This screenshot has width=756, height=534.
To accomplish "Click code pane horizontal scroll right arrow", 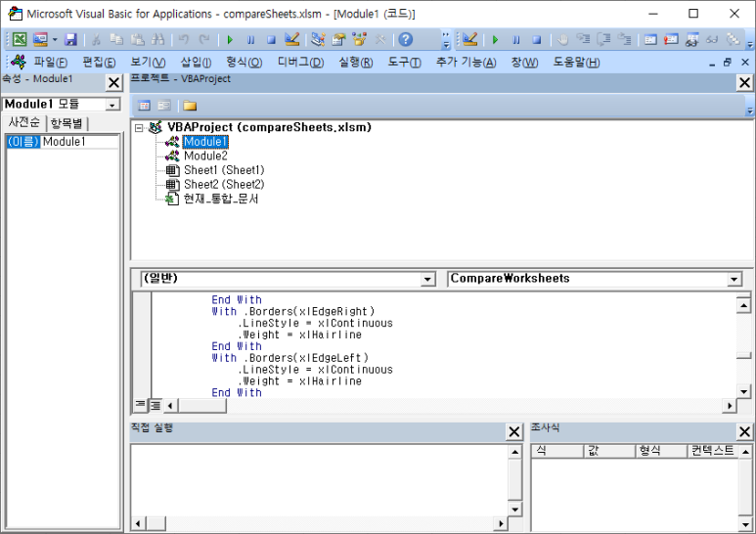I will [x=730, y=406].
